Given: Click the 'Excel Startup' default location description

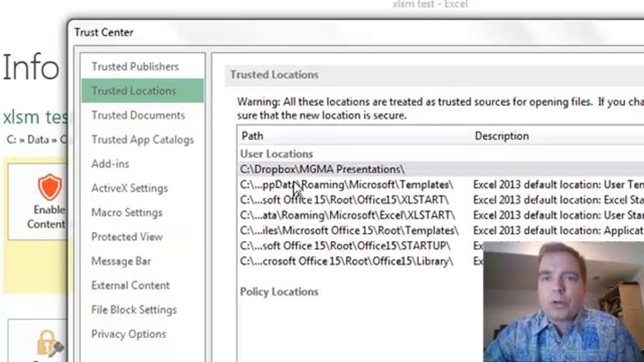Looking at the screenshot, I should point(558,200).
